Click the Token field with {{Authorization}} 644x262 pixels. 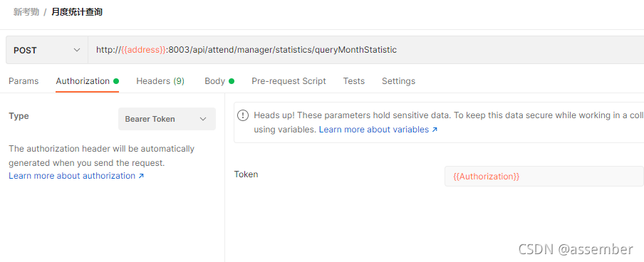click(544, 176)
